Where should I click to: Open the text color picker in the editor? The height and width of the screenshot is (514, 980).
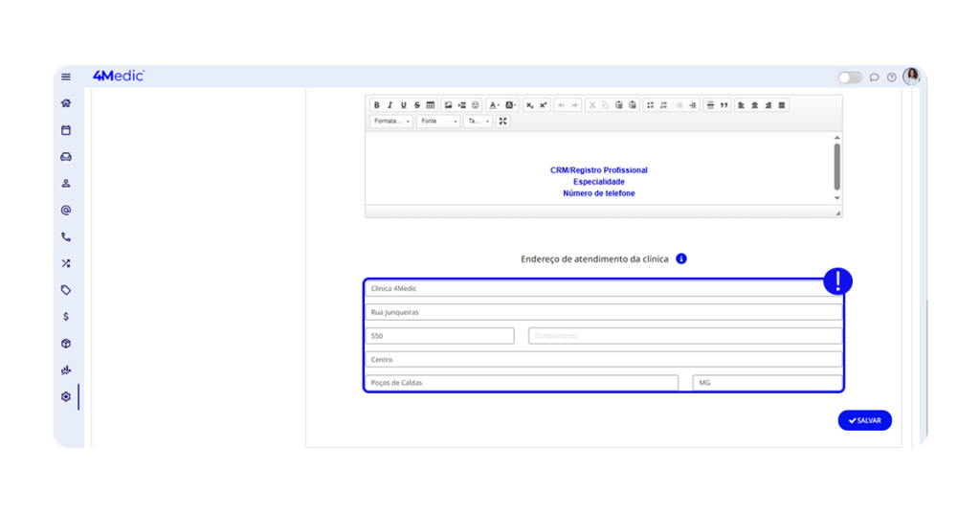click(494, 105)
